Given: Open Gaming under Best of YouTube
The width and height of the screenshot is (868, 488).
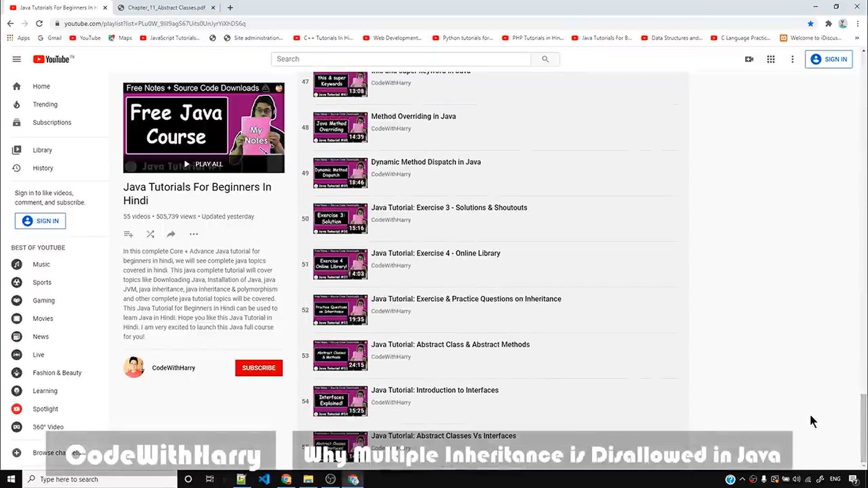Looking at the screenshot, I should (43, 300).
